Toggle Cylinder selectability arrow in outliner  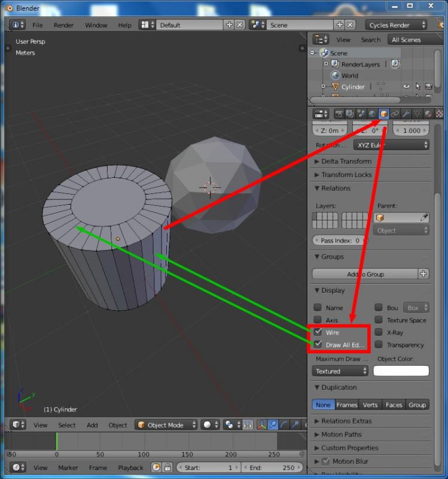pyautogui.click(x=417, y=87)
